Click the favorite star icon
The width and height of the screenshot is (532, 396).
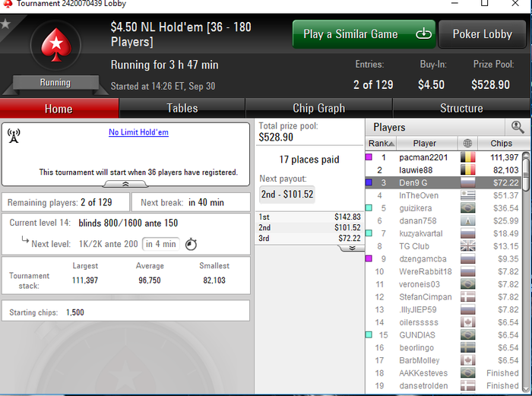5,24
